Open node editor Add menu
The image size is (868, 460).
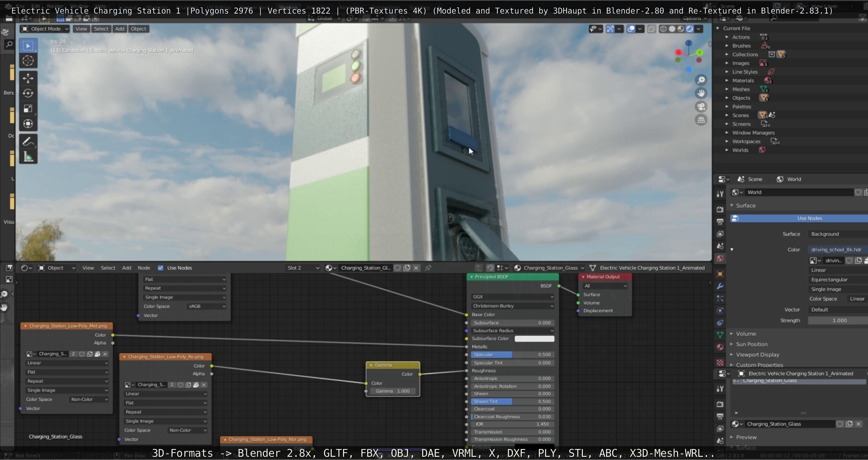[x=127, y=268]
